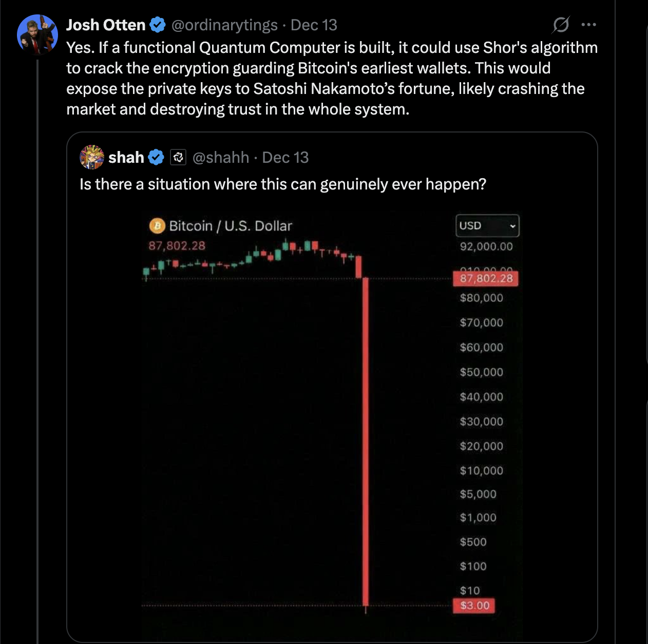Click the USD dropdown chevron arrow
The image size is (648, 644).
pos(512,226)
